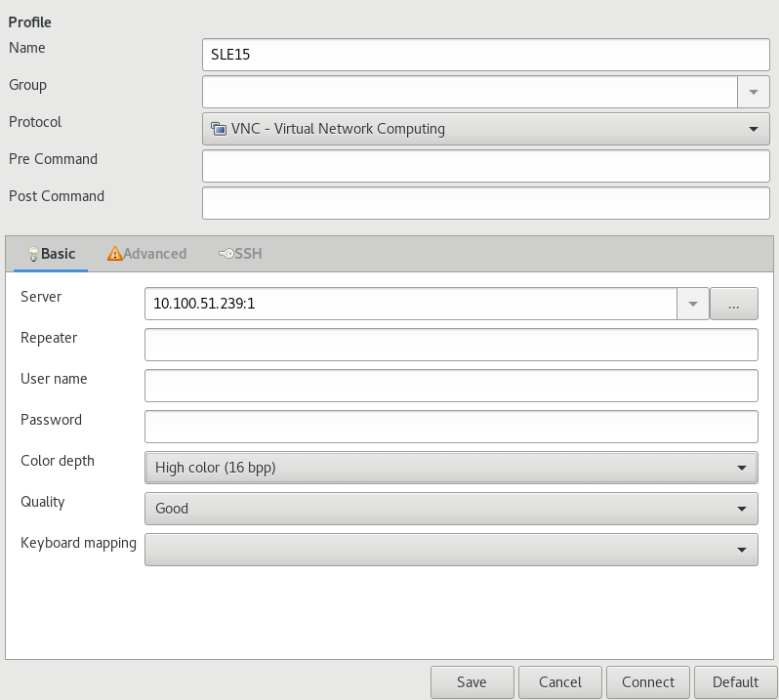Click the VNC protocol monitor icon
Image resolution: width=779 pixels, height=700 pixels.
219,129
